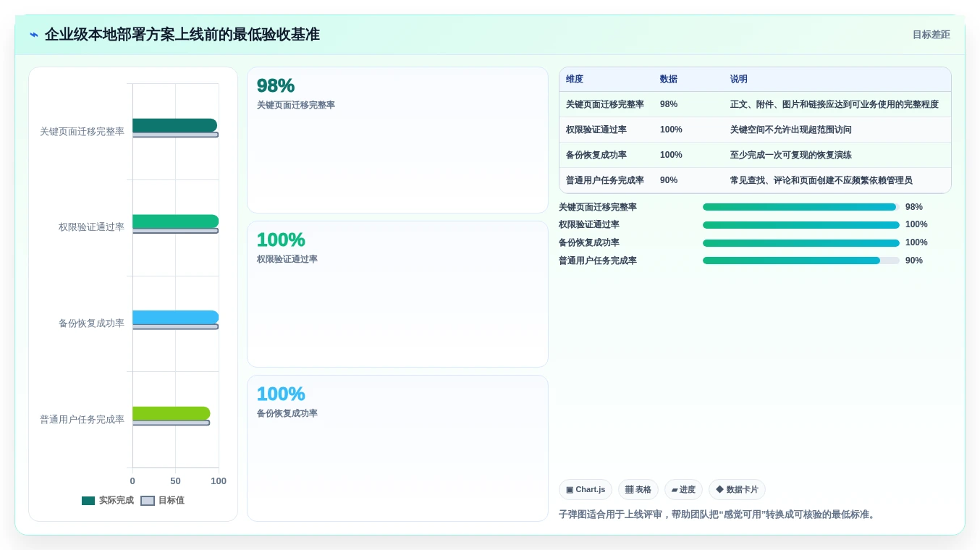The image size is (980, 550).
Task: Click the page title 企业级本地部署方案上线前的最低验收基准
Action: point(182,35)
